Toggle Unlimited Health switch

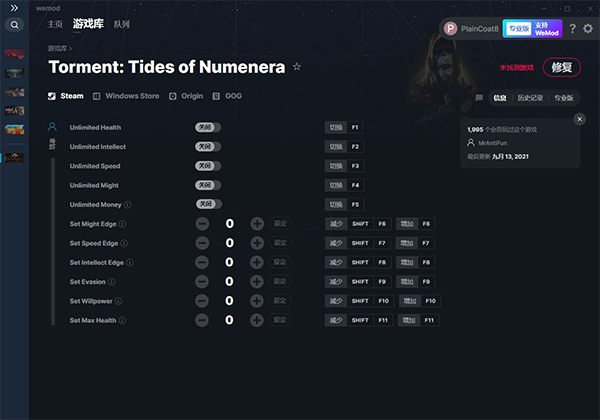[x=208, y=127]
